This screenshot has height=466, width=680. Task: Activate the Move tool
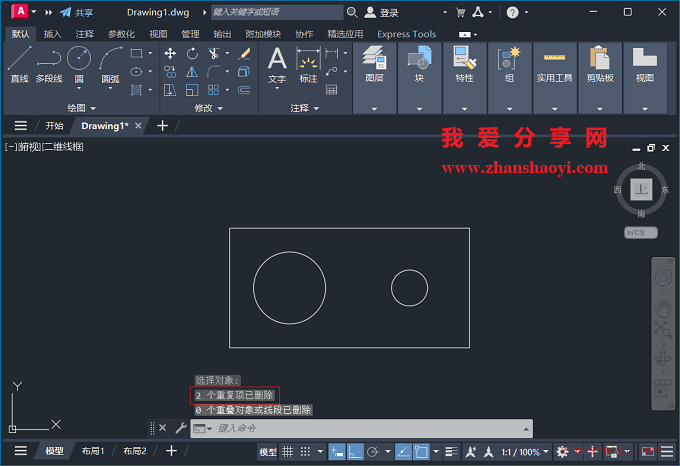point(170,53)
